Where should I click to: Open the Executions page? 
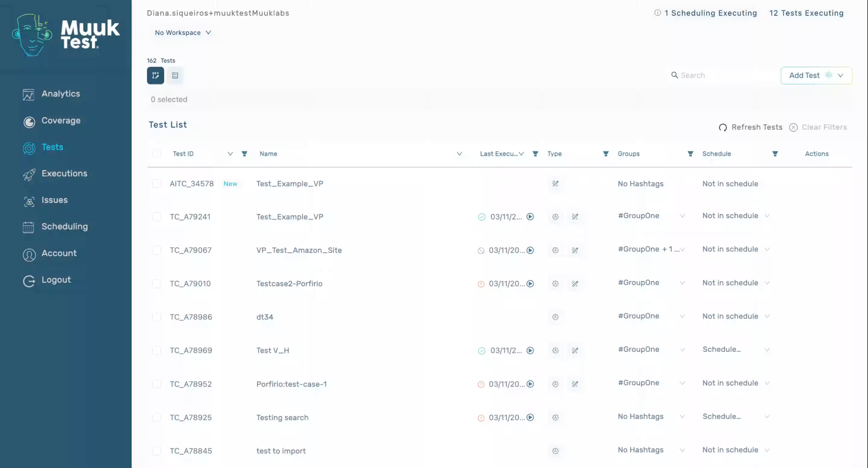55,173
